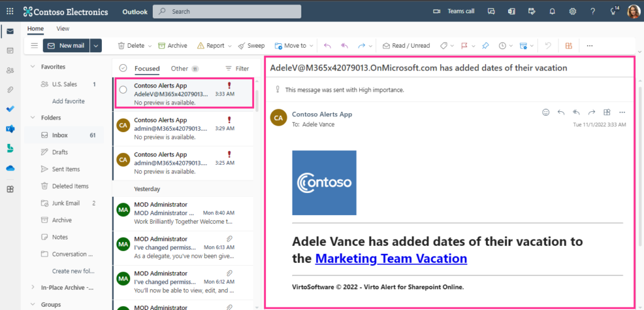Click the Forward arrow in the toolbar
The image size is (644, 310).
point(362,45)
